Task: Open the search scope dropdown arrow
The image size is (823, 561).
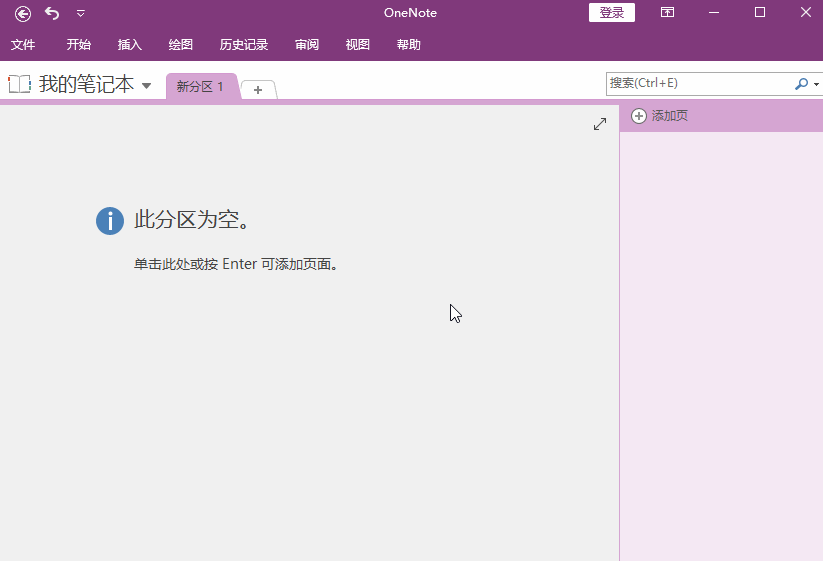Action: (x=816, y=84)
